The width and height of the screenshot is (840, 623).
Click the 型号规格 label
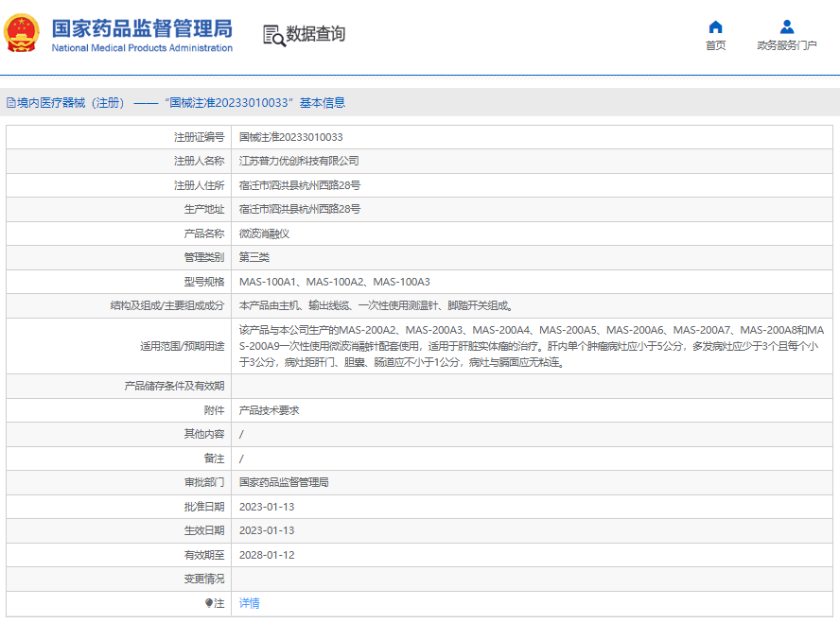click(x=204, y=282)
